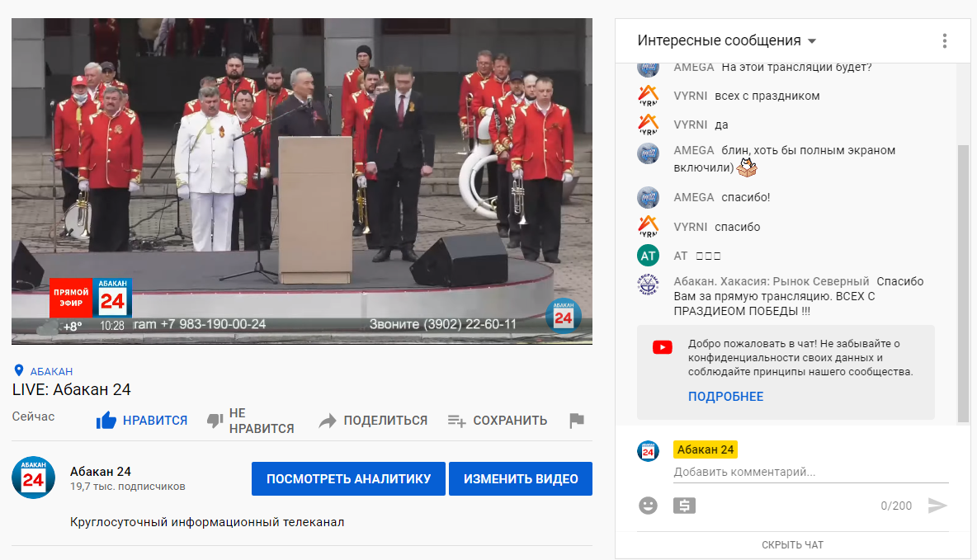Click VYRNI avatar beside 'да' message
Image resolution: width=977 pixels, height=560 pixels.
pos(648,125)
